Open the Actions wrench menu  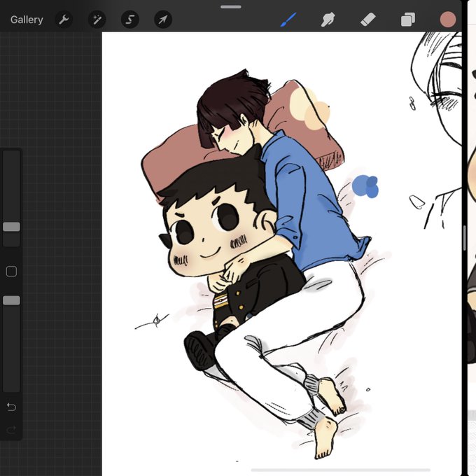[64, 20]
